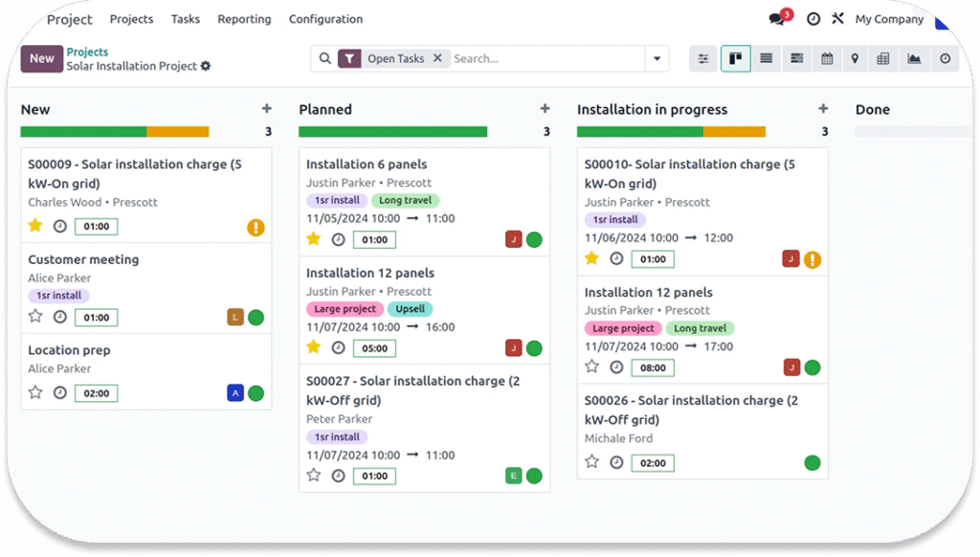Screen dimensions: 980x557
Task: Toggle priority star on Location prep task
Action: tap(35, 392)
